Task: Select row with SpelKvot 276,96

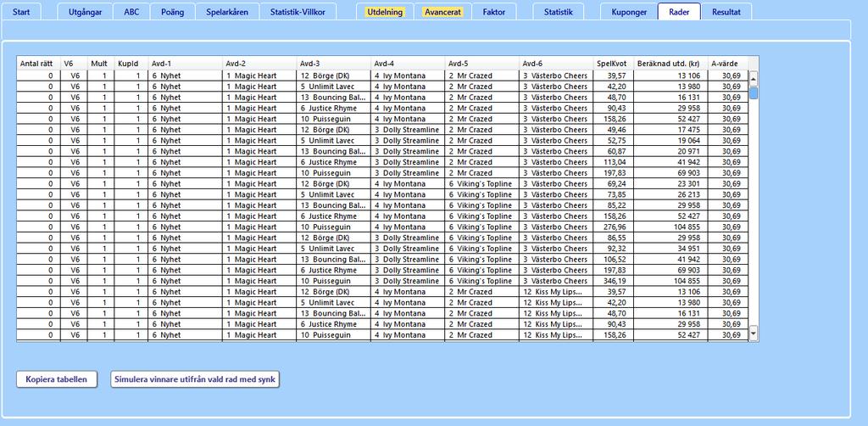Action: 382,227
